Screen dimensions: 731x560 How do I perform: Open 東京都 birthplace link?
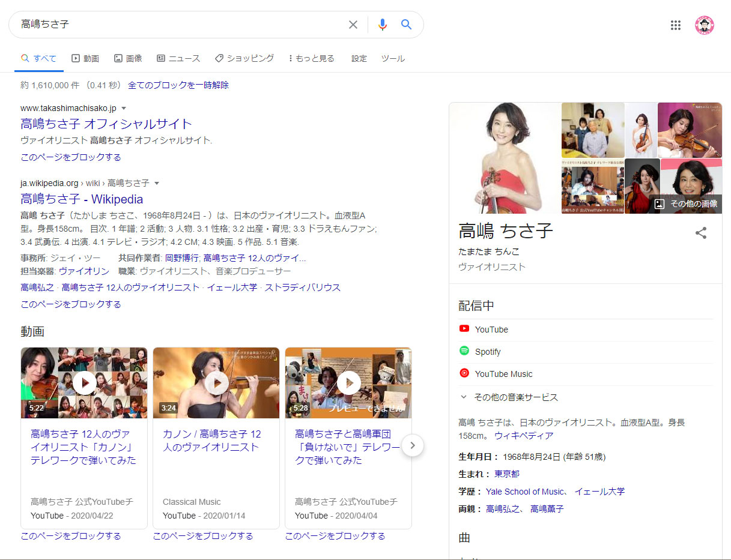pos(507,474)
